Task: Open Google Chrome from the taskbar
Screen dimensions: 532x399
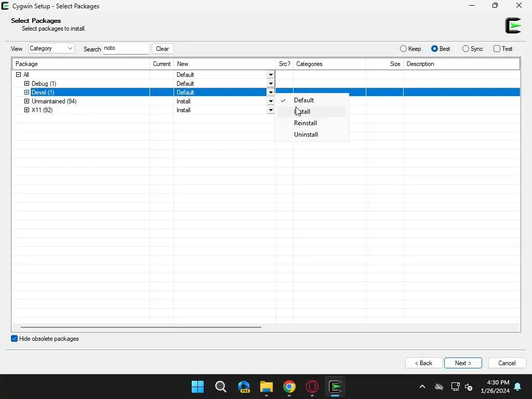Action: pos(289,387)
